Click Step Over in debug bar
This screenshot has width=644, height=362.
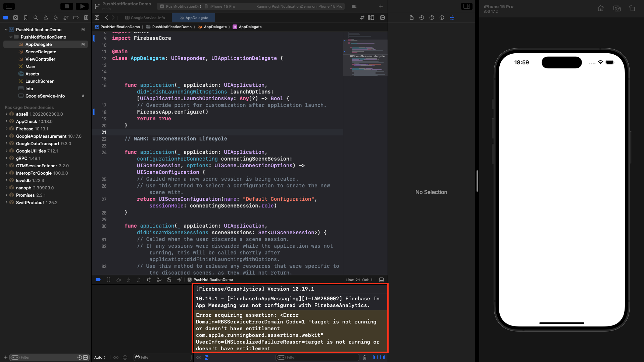pyautogui.click(x=118, y=280)
